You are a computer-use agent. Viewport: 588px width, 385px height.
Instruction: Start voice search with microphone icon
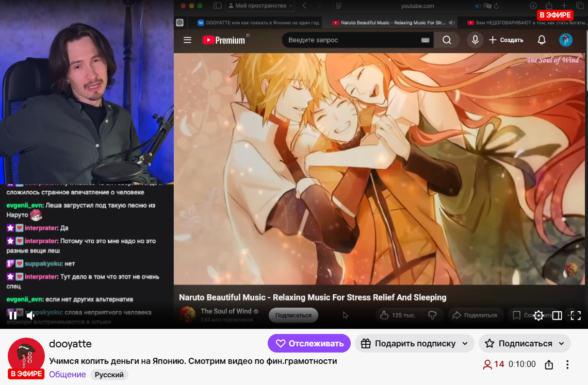point(475,40)
